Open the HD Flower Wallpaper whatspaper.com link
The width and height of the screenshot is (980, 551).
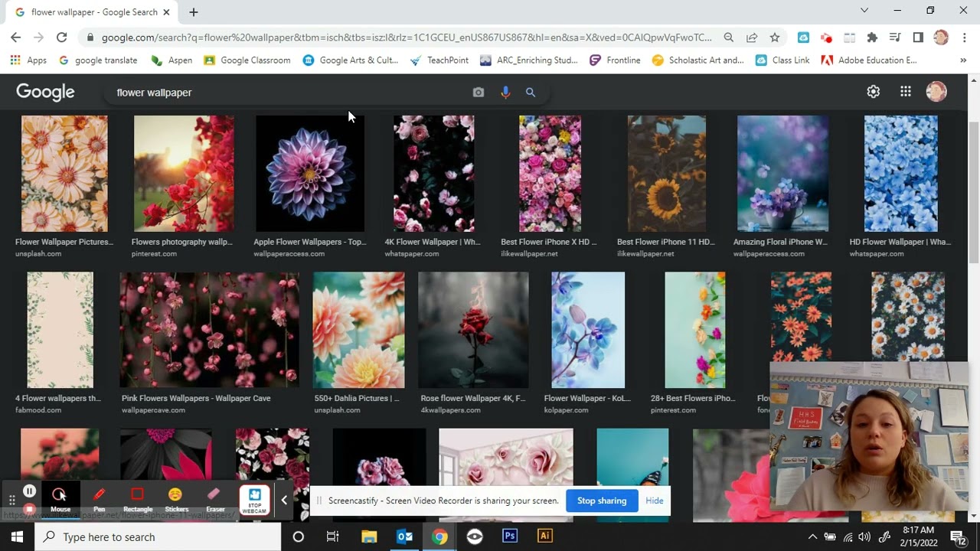coord(900,242)
